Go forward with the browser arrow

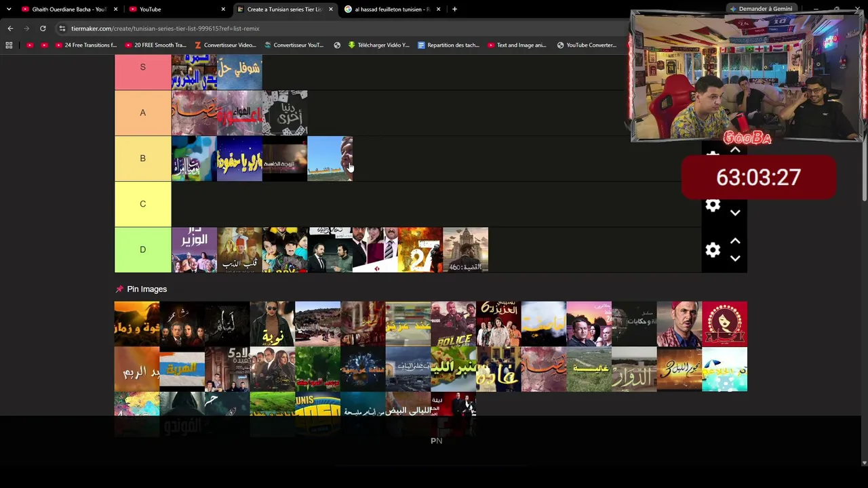26,28
